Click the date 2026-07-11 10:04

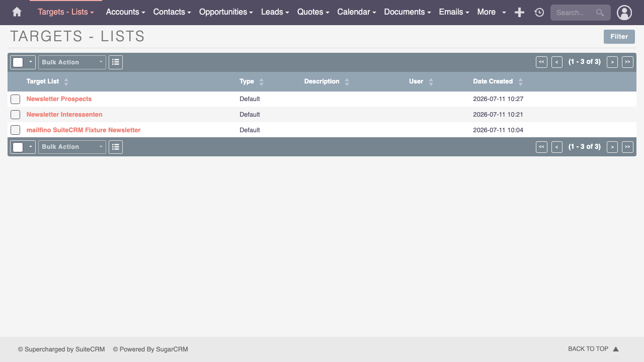pos(498,130)
